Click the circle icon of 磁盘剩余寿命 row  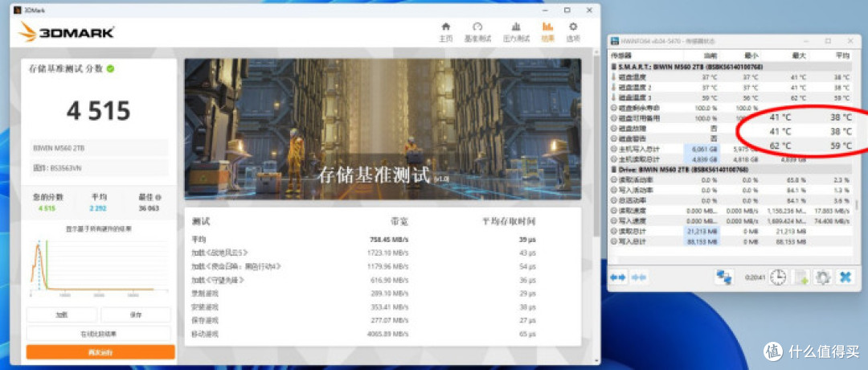point(613,108)
